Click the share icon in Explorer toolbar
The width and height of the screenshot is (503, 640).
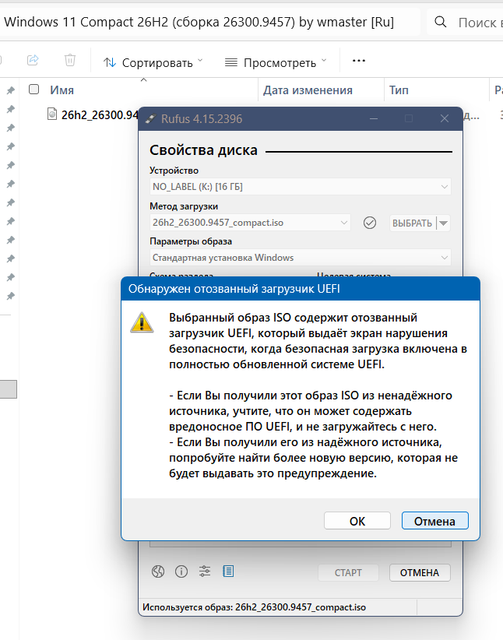tap(33, 60)
